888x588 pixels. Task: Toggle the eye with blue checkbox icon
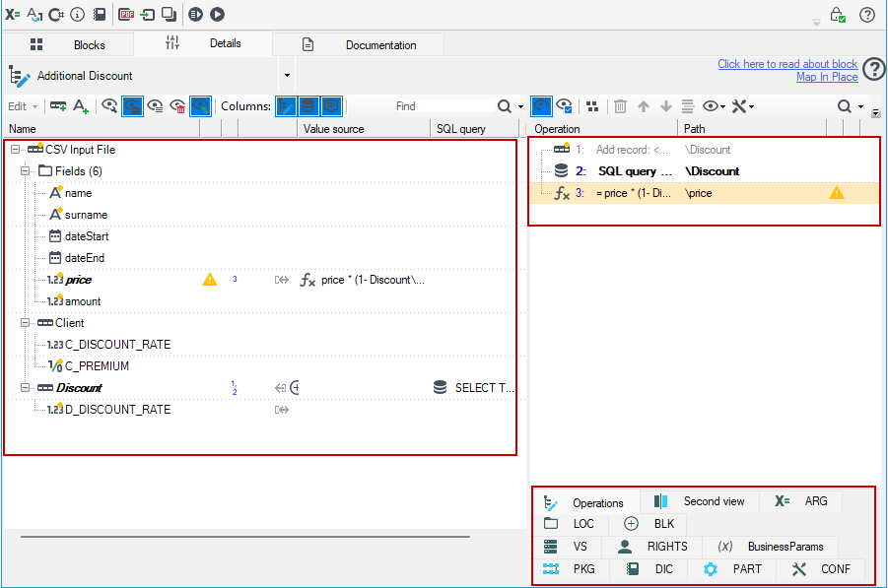click(564, 106)
